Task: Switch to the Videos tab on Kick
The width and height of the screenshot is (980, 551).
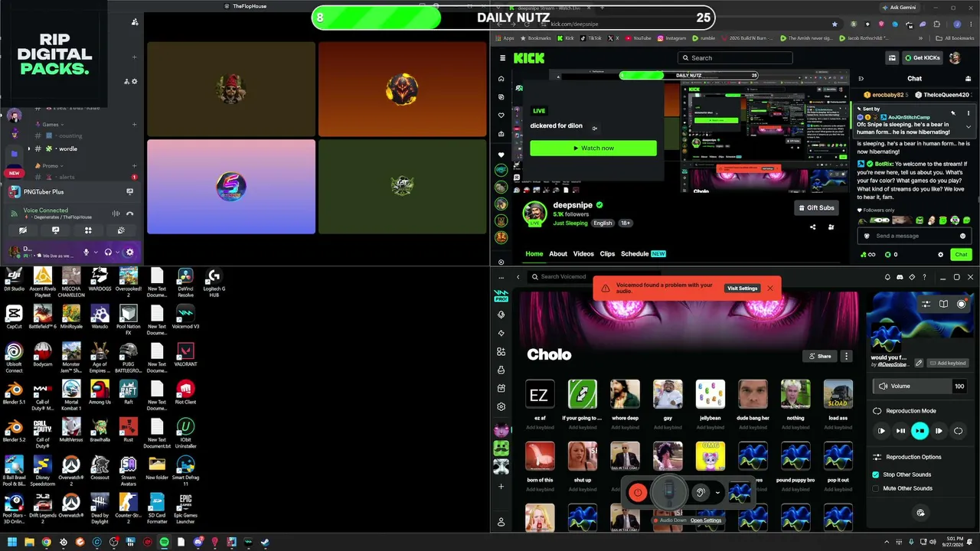Action: click(583, 254)
